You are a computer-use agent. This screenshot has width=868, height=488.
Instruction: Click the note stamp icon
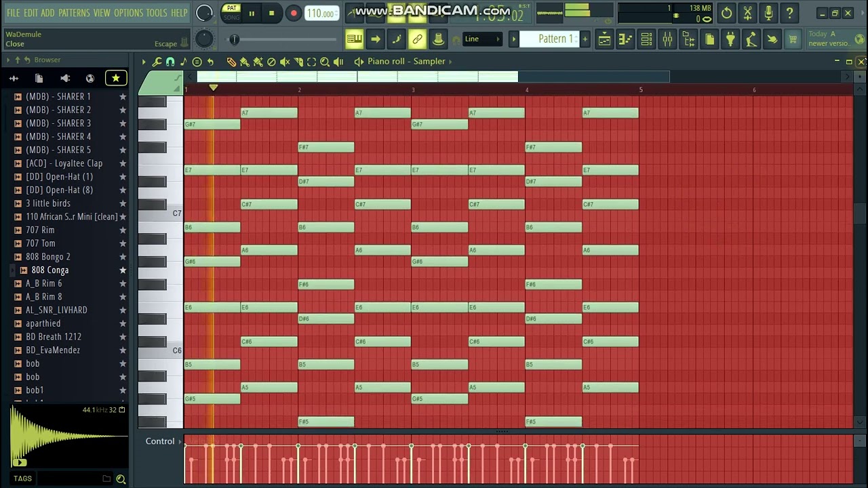[183, 62]
